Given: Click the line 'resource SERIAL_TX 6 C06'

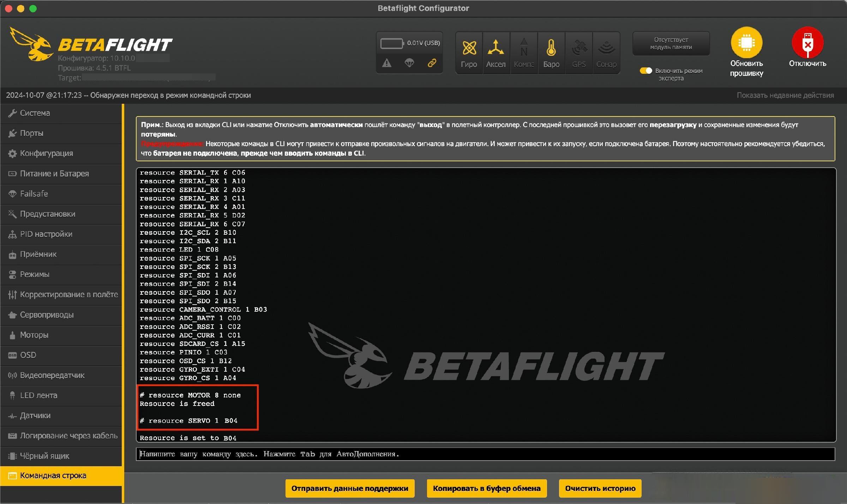Looking at the screenshot, I should point(192,173).
